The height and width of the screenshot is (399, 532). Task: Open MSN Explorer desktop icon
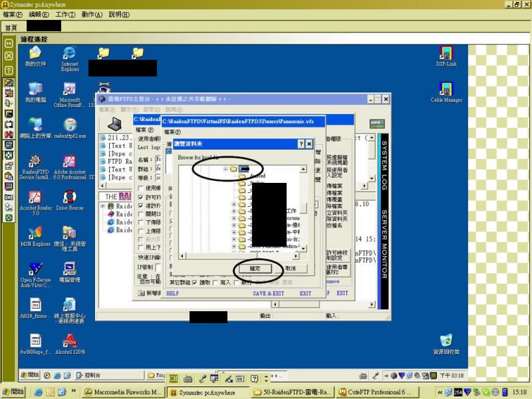click(35, 236)
